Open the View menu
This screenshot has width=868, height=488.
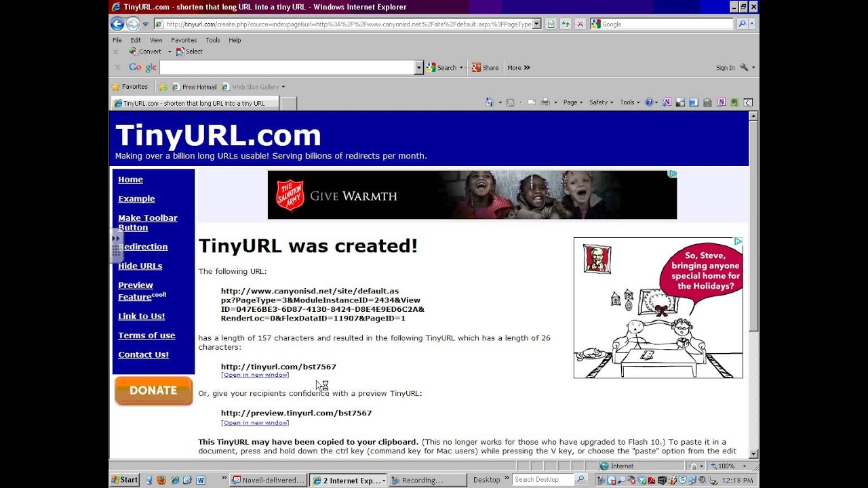(156, 40)
